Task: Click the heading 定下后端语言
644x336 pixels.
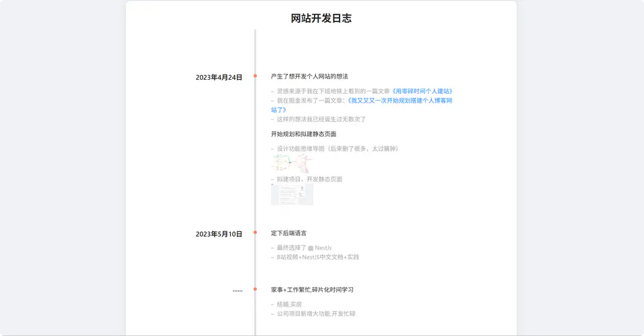Action: tap(288, 233)
